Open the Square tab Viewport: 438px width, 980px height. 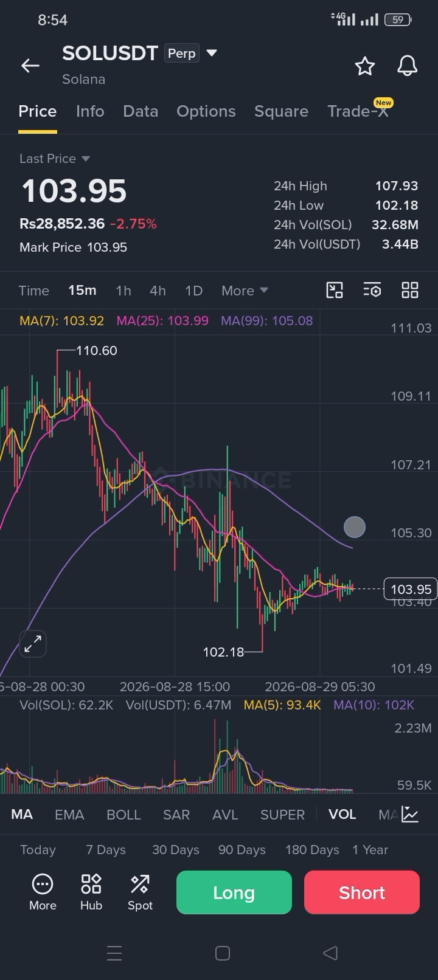pos(281,111)
